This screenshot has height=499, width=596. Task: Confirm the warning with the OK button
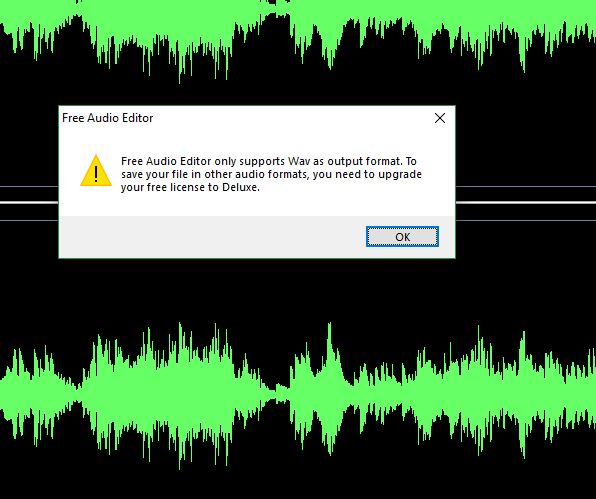402,236
